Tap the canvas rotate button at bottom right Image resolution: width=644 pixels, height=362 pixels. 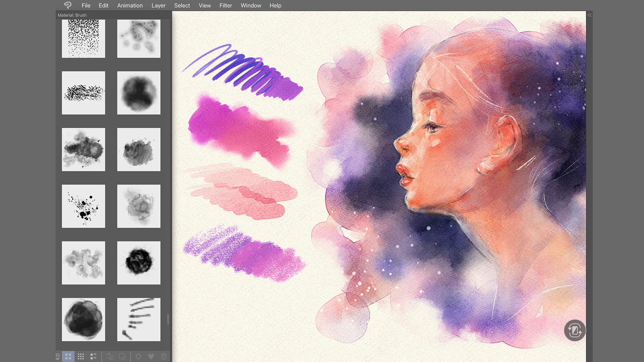[575, 330]
